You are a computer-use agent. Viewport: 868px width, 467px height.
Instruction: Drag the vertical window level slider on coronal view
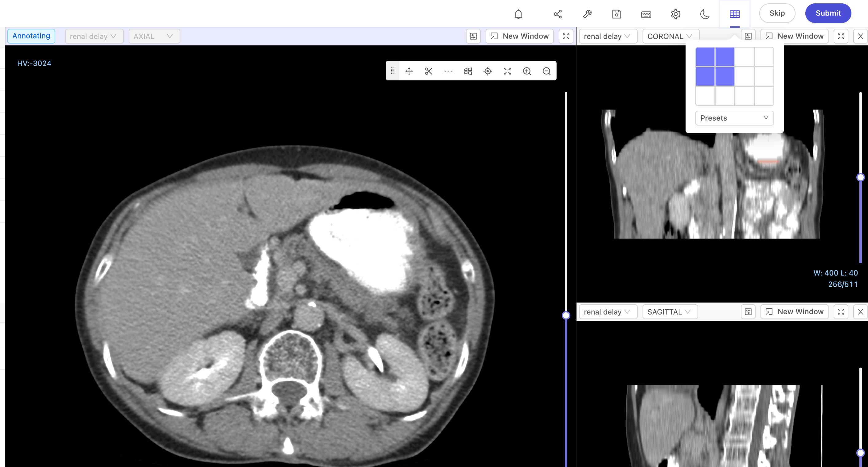[861, 176]
